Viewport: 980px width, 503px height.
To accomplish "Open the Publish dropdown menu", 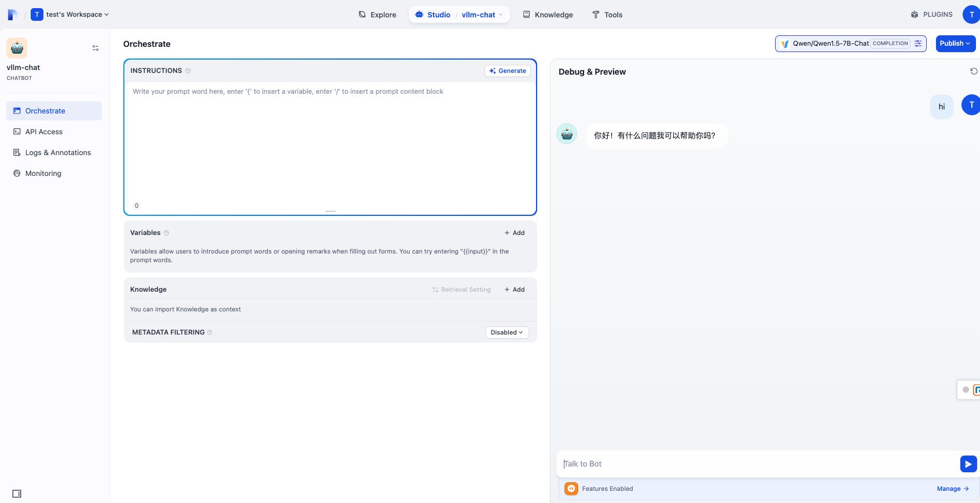I will tap(955, 43).
